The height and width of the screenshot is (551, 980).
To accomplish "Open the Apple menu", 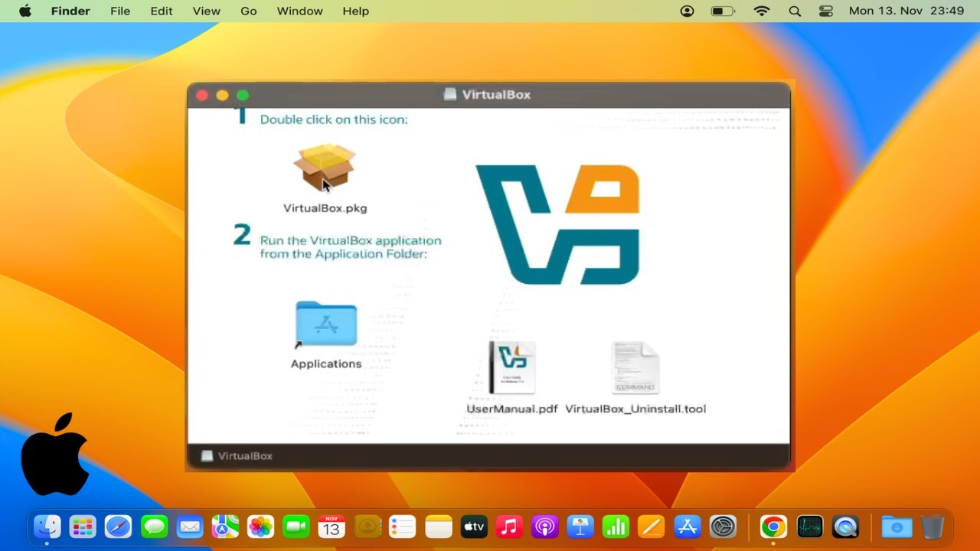I will [x=25, y=11].
